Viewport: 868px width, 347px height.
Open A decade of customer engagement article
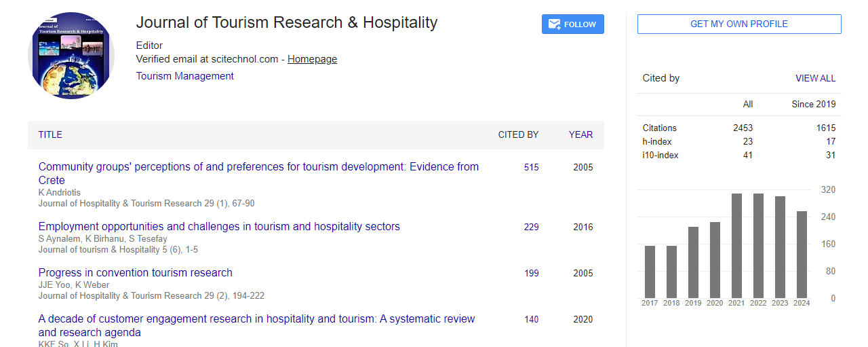[256, 325]
